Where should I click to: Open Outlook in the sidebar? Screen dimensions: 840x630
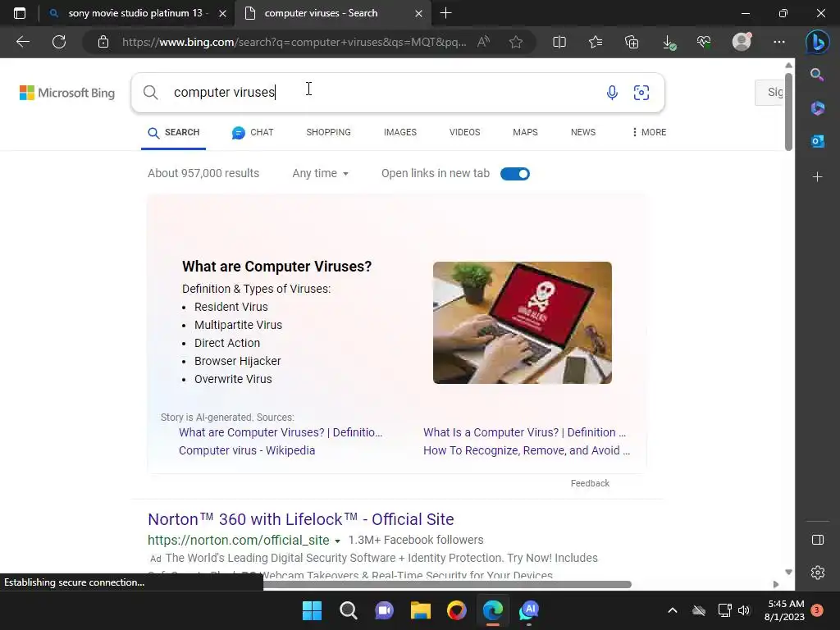(817, 141)
